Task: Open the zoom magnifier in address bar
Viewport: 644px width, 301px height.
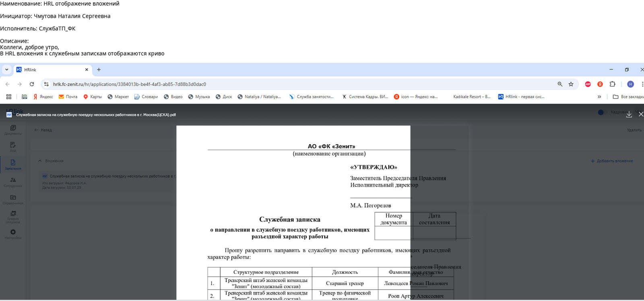Action: click(x=560, y=84)
